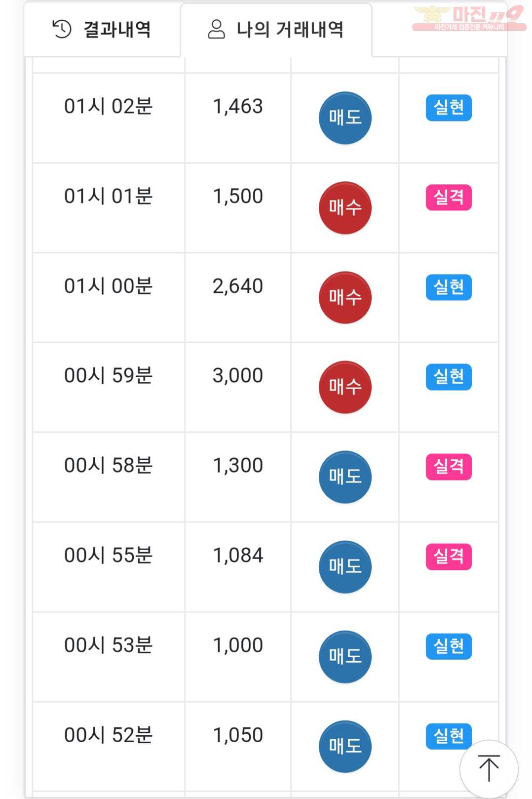Switch to 나의 거래내역 tab
The height and width of the screenshot is (799, 532).
(x=276, y=30)
